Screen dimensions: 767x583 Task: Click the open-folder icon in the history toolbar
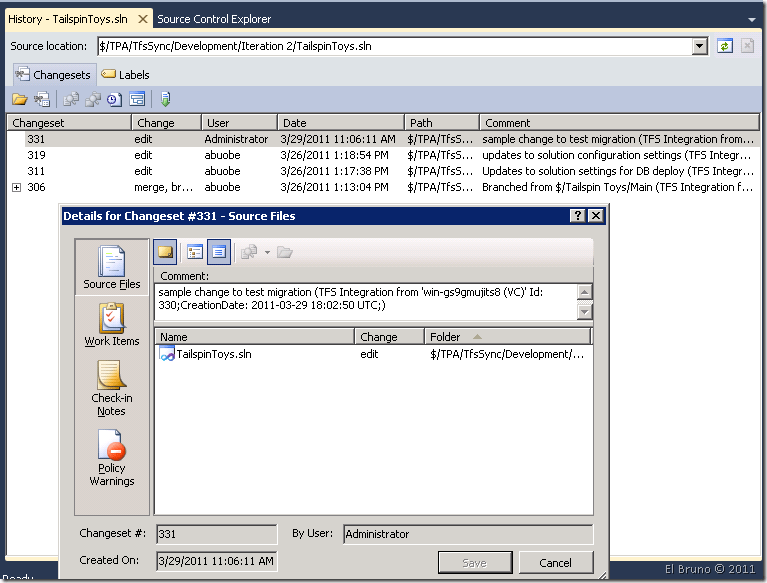19,99
